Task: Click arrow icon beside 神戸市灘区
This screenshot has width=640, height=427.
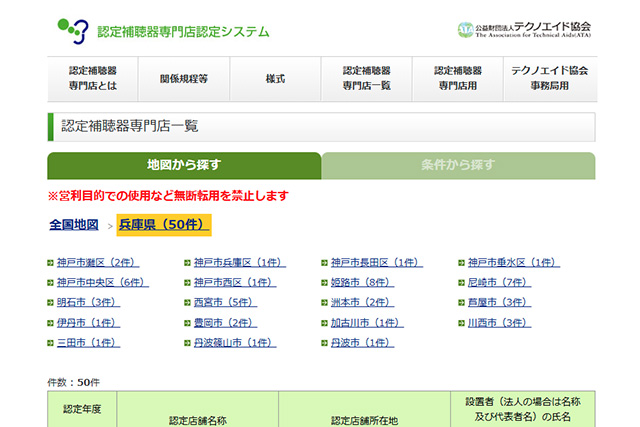Action: coord(51,263)
